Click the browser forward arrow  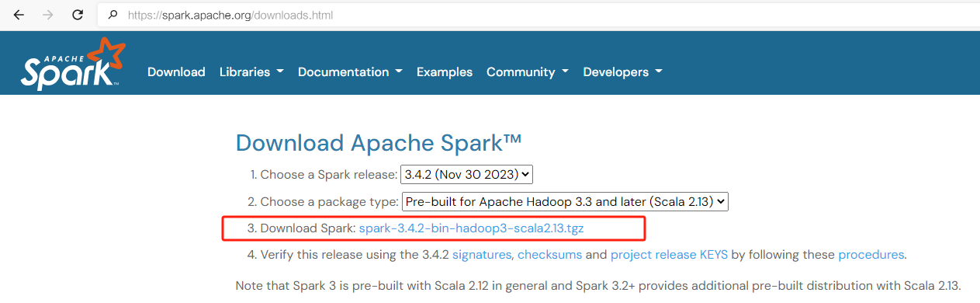[x=48, y=15]
